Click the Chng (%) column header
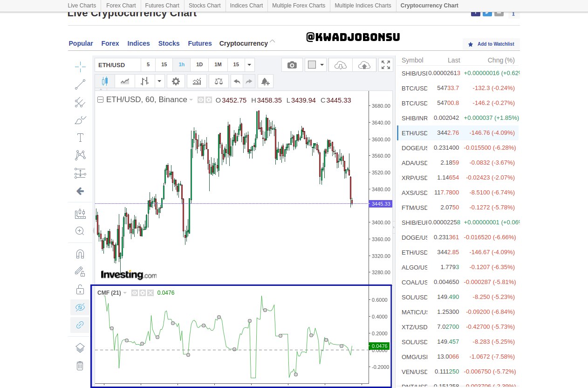 (x=501, y=60)
